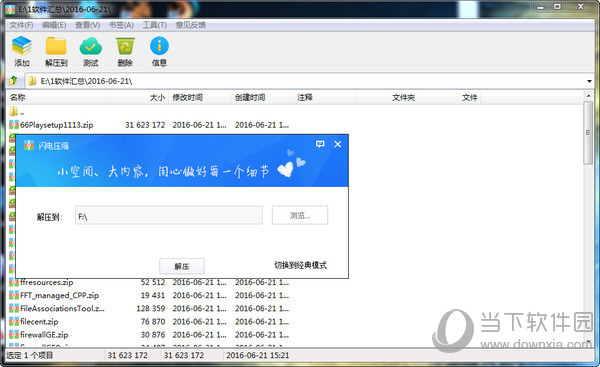Screen dimensions: 600x367
Task: Sort by 创建时间 column header
Action: (x=262, y=98)
